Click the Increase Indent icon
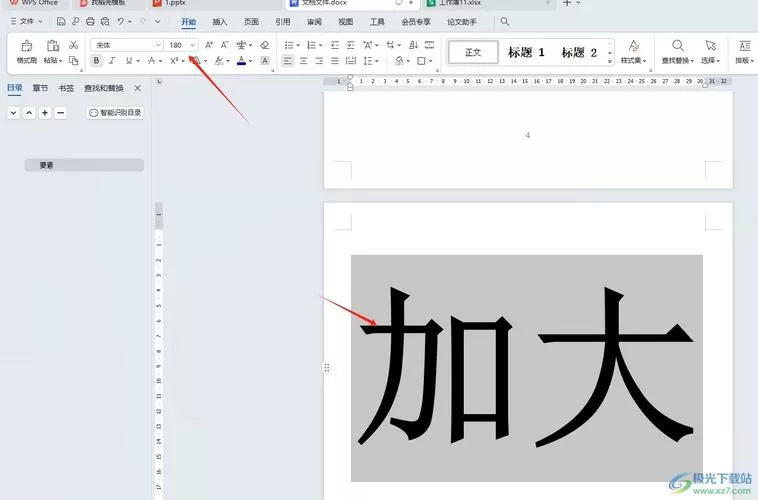758x500 pixels. [350, 45]
